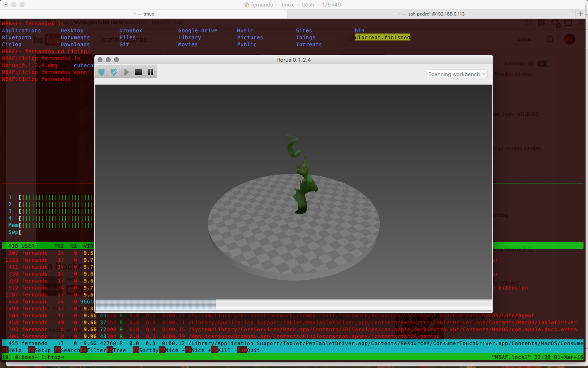Minimize the Horus window with the middle title bar button
Image resolution: width=588 pixels, height=368 pixels.
coord(108,60)
